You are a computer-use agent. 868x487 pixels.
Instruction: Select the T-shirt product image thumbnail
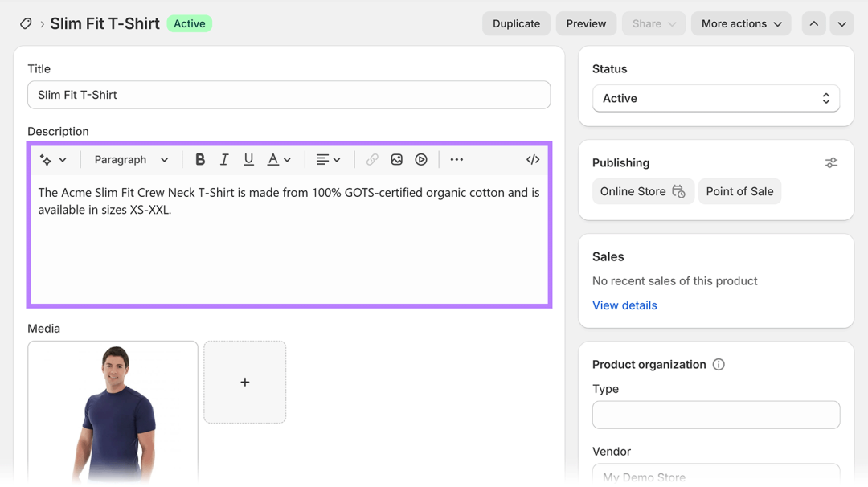tap(113, 411)
